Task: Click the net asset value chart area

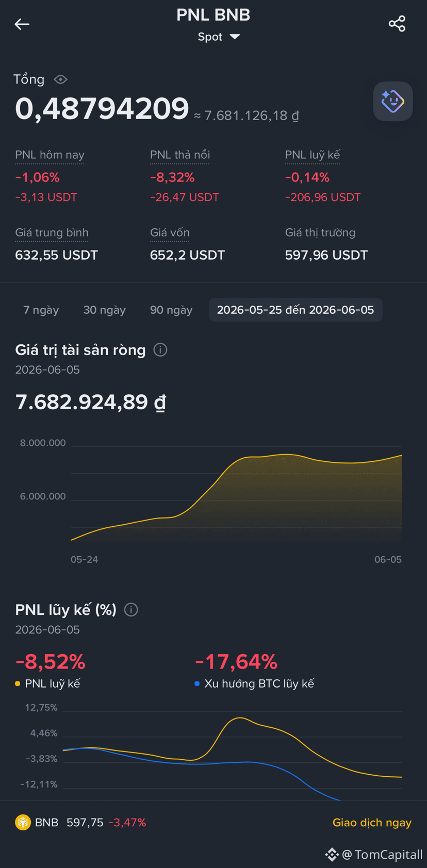Action: tap(236, 495)
